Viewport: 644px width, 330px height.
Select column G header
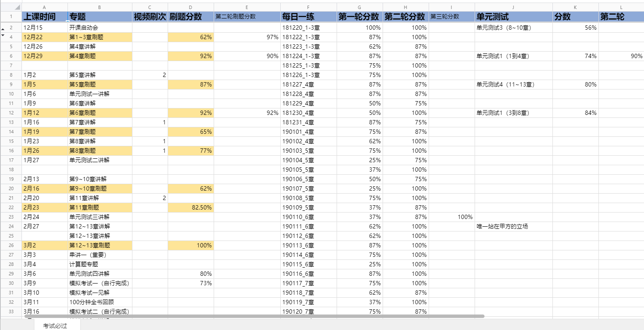point(359,8)
